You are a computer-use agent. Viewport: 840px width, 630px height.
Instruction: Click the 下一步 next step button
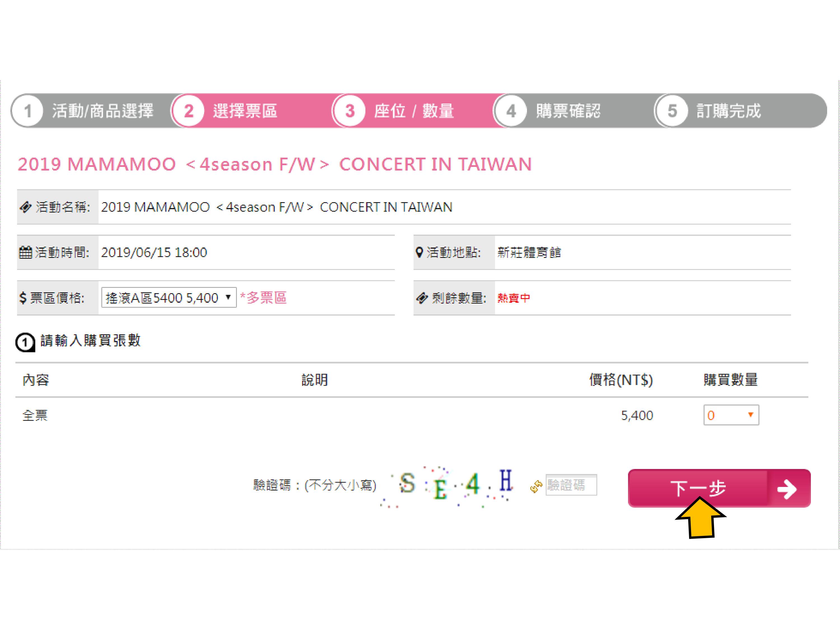tap(719, 488)
